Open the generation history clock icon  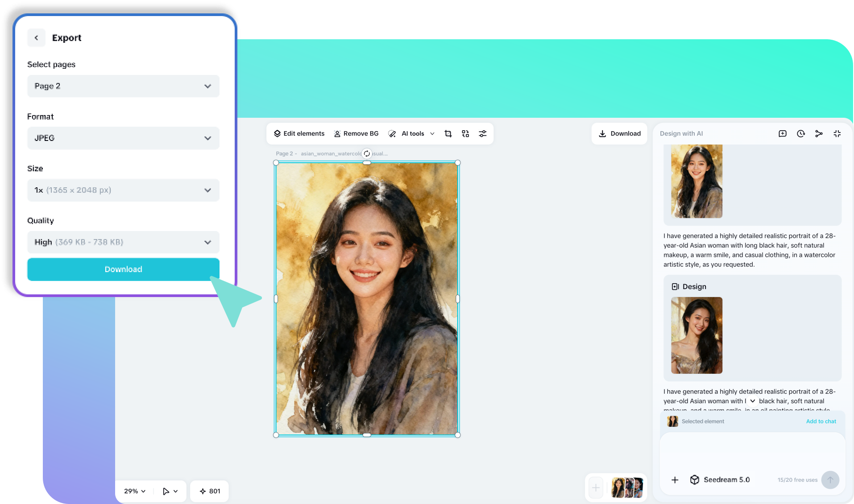coord(800,133)
